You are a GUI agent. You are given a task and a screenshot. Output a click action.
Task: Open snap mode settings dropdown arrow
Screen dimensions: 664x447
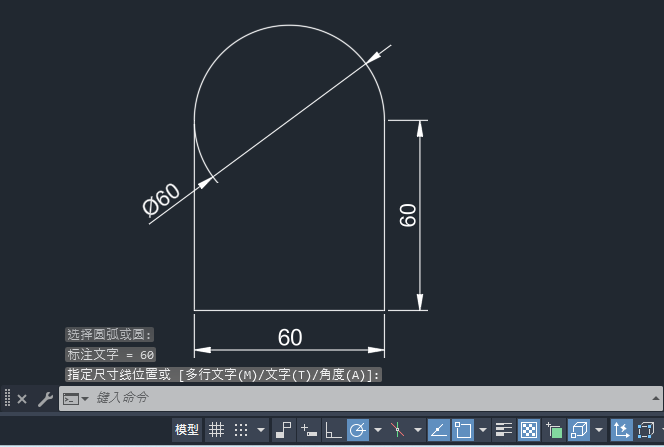[261, 430]
